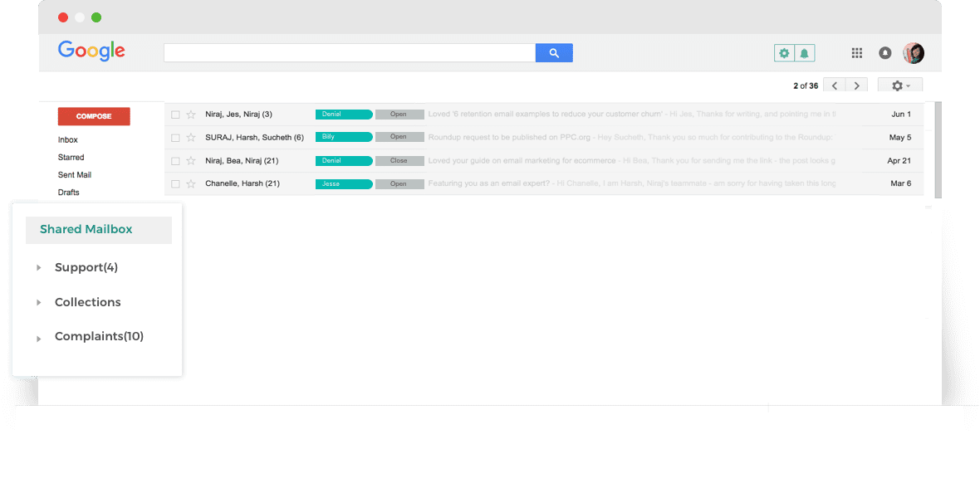Click Open status on Jun 1 email

tap(399, 115)
